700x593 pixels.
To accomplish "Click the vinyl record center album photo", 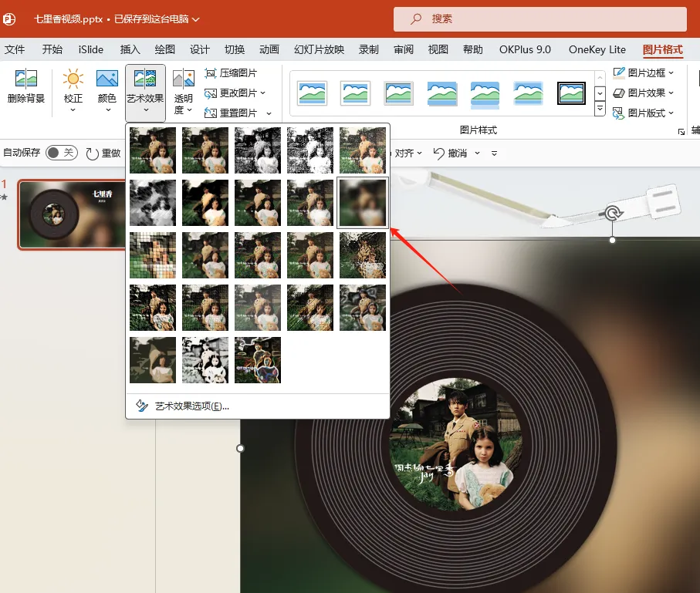I will pos(456,444).
